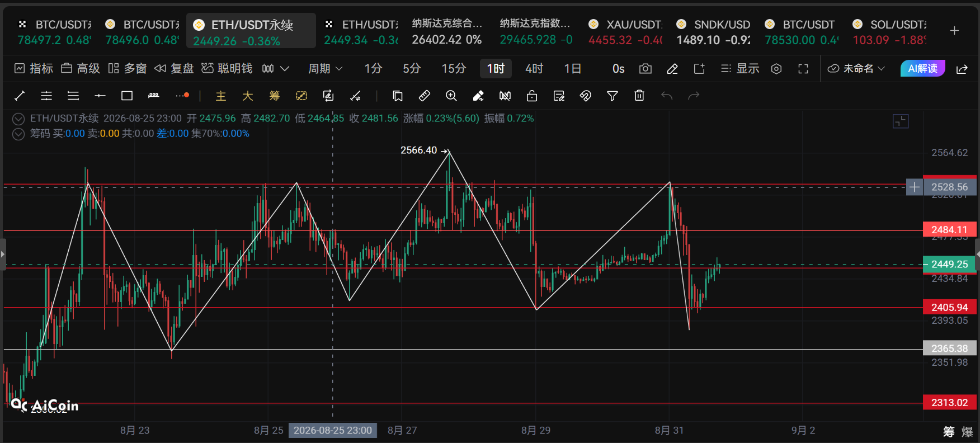Delete drawings with the trash can icon

[x=639, y=96]
